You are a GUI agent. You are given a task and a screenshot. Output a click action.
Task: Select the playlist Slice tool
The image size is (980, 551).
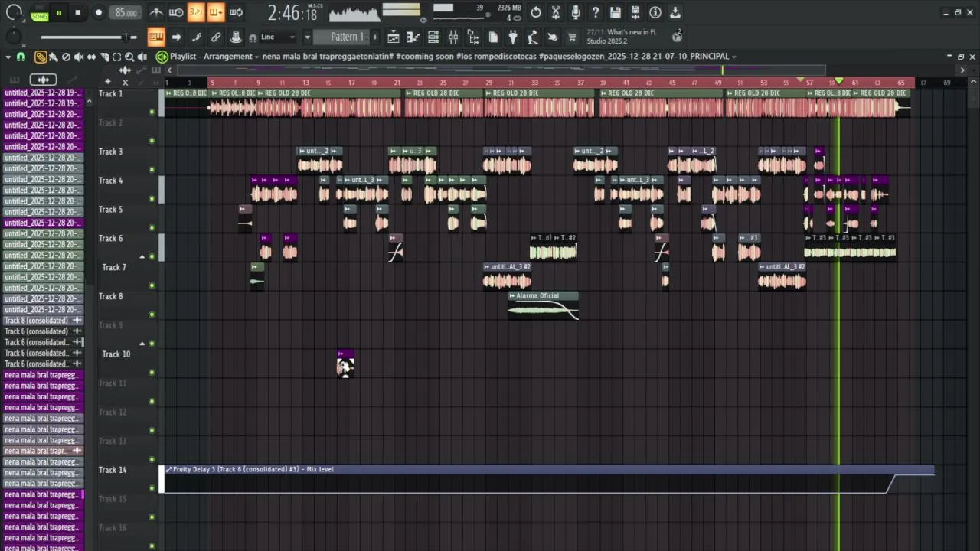pyautogui.click(x=104, y=57)
